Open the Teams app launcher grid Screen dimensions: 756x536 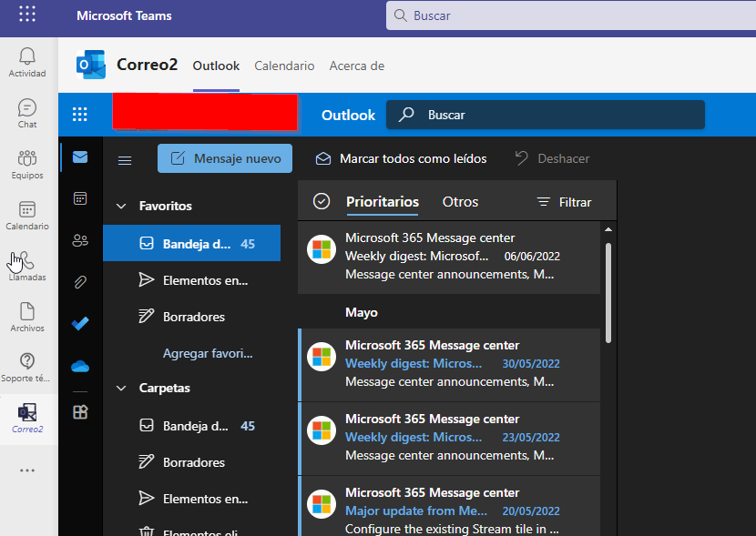(27, 14)
